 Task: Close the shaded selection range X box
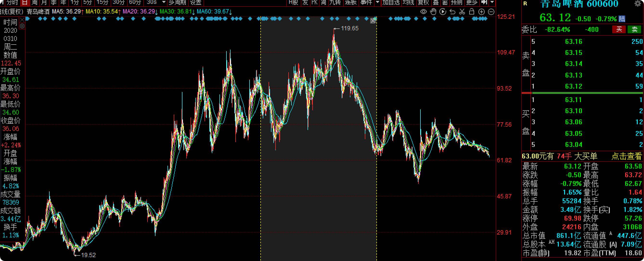click(x=373, y=21)
